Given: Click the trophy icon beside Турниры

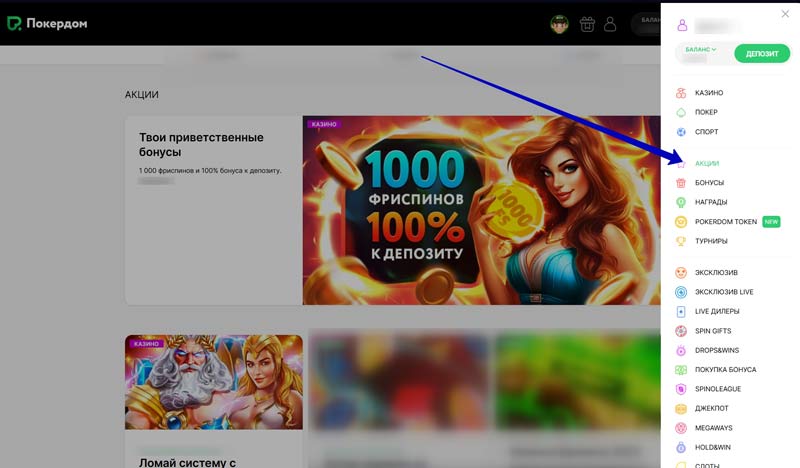Looking at the screenshot, I should point(681,241).
